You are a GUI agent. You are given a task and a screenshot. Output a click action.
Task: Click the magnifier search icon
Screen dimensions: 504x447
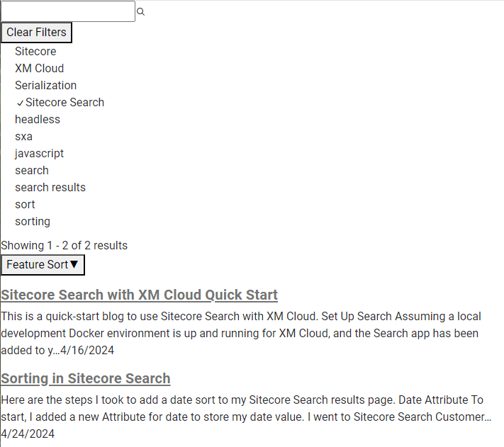(140, 12)
